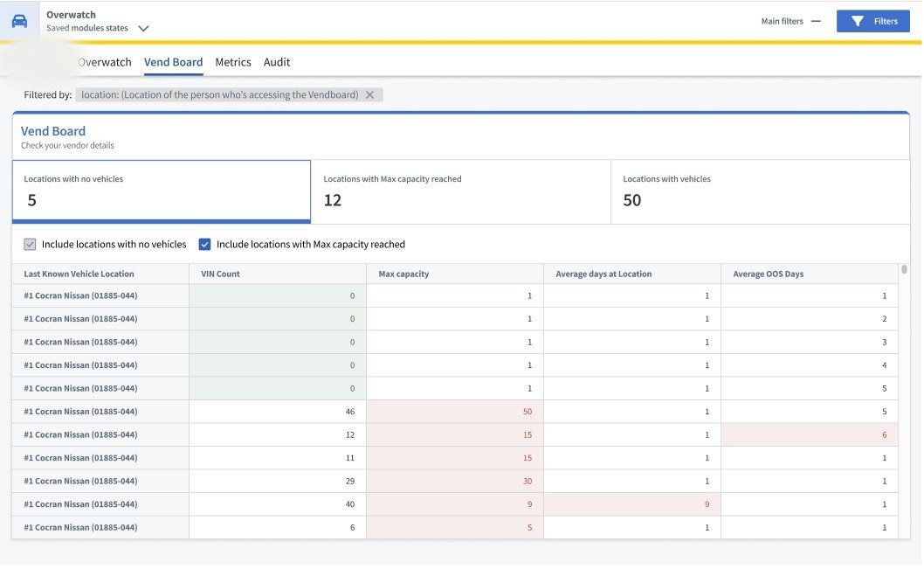Collapse Main filters with the minus icon

pos(816,21)
